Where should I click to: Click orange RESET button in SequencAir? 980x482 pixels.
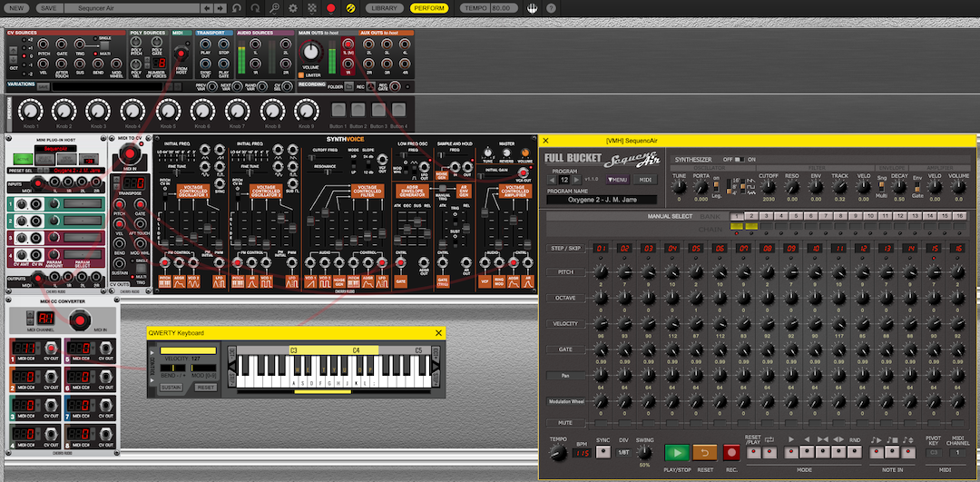(x=706, y=452)
